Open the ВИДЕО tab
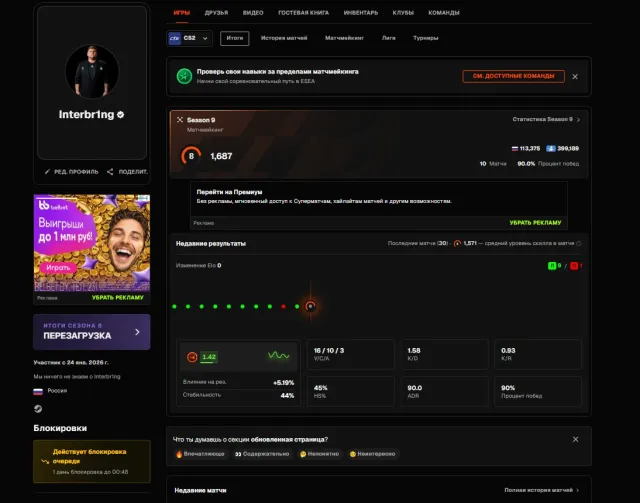The image size is (640, 503). (x=253, y=13)
